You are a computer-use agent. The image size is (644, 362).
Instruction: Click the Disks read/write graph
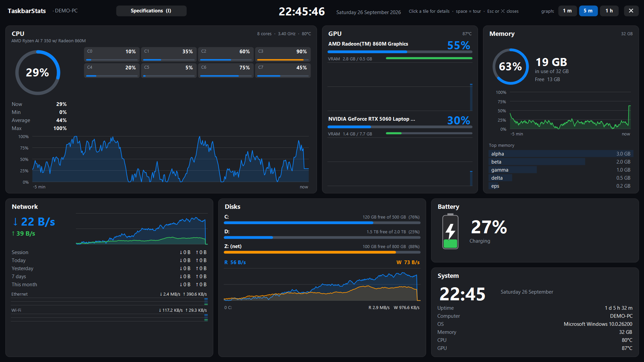coord(322,285)
